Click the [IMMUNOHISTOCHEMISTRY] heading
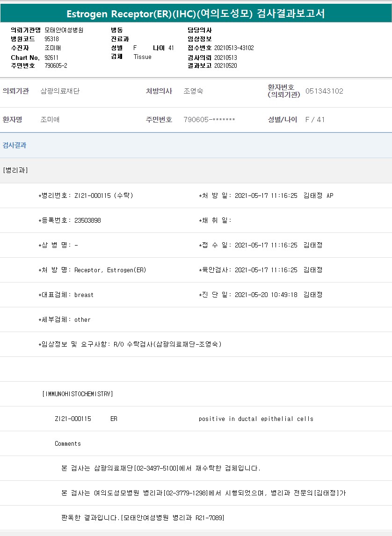 pyautogui.click(x=78, y=394)
